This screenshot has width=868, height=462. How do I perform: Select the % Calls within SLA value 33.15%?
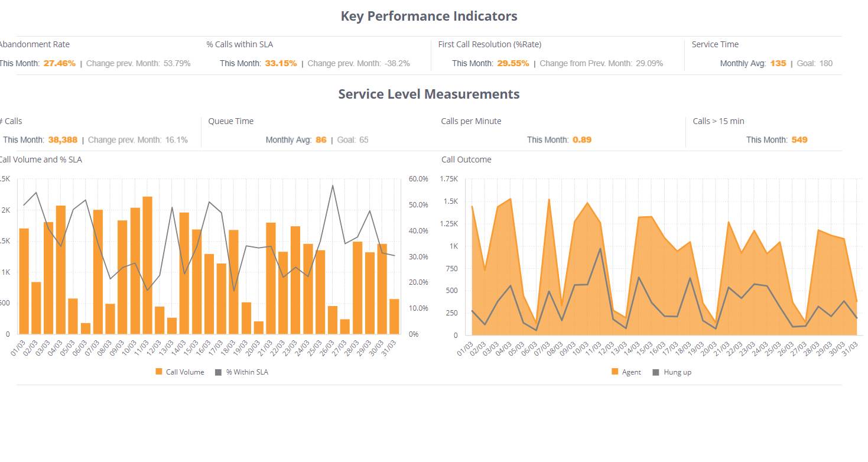click(281, 63)
